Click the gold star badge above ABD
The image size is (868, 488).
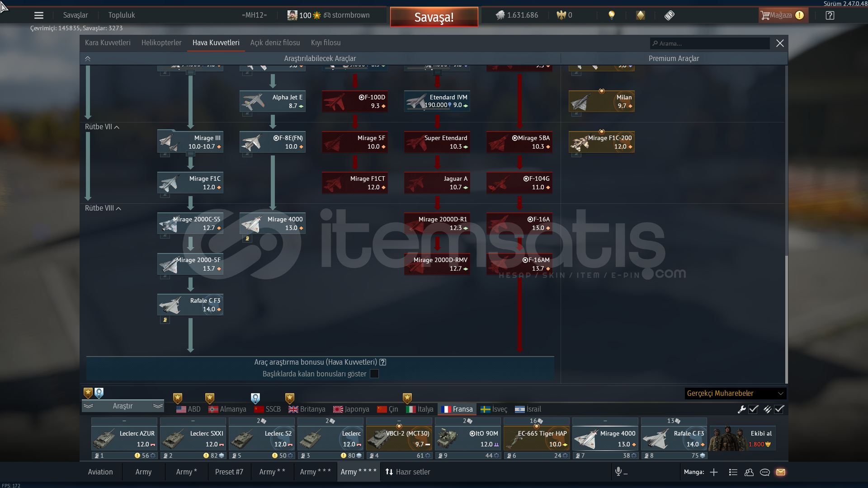pos(178,398)
